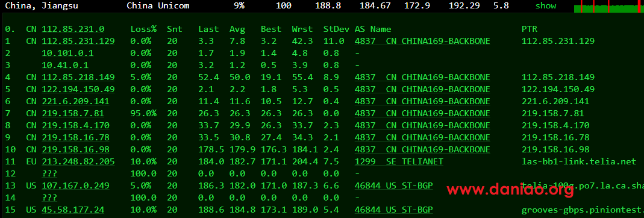Click CHINA169-BACKBONE AS link at hop 1
The width and height of the screenshot is (644, 218).
[422, 41]
